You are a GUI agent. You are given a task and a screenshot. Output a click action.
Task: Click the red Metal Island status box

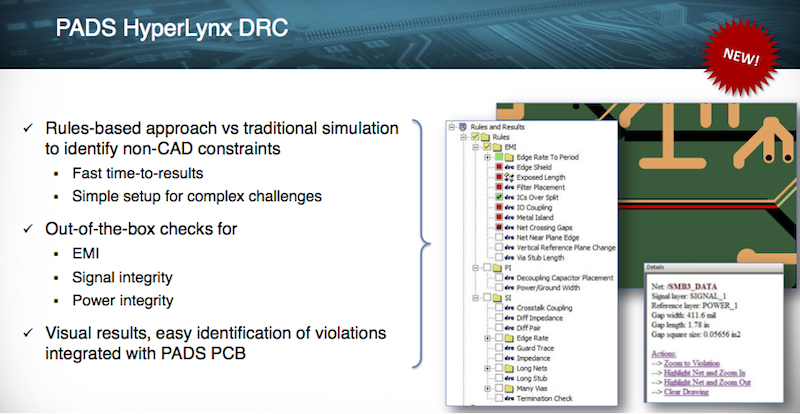click(498, 217)
